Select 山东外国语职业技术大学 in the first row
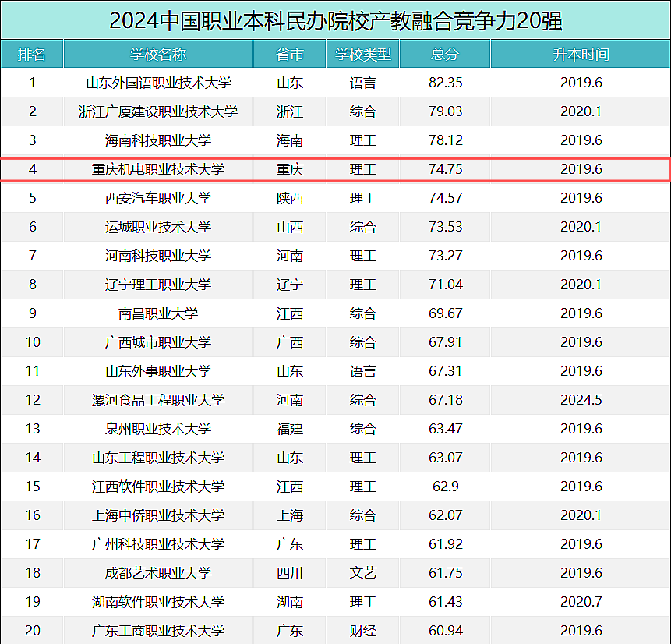The width and height of the screenshot is (671, 644). click(158, 83)
